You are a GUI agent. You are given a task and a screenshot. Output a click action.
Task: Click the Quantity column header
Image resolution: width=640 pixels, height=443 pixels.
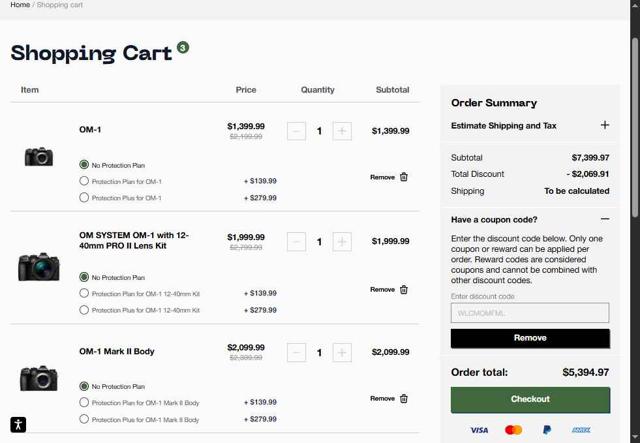[x=318, y=90]
